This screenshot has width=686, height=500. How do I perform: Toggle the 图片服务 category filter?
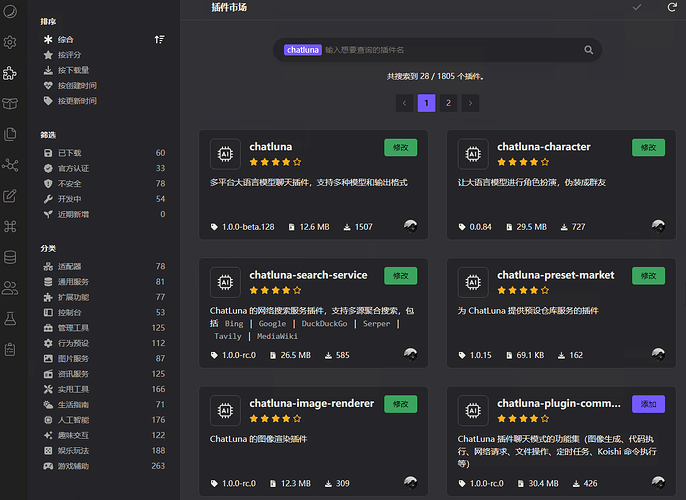point(104,358)
